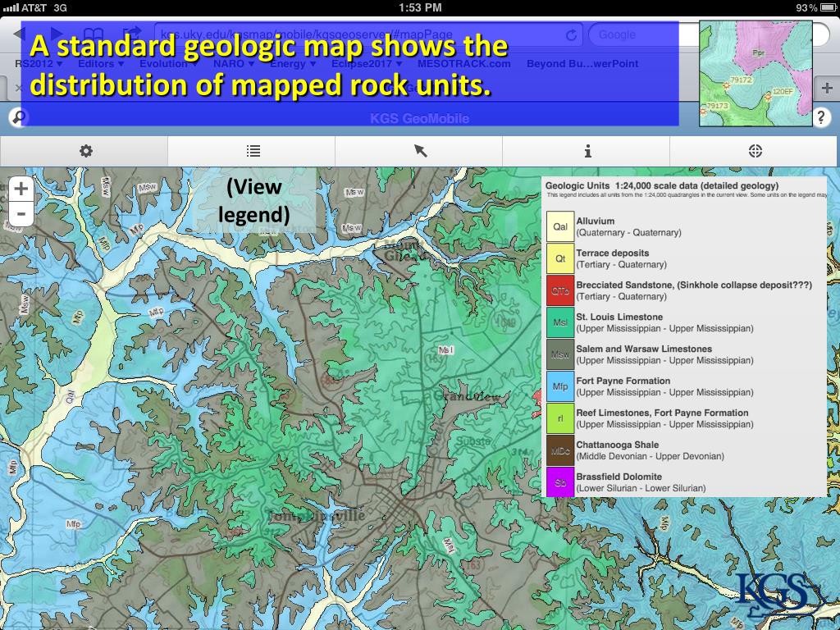
Task: Open the help question mark
Action: pyautogui.click(x=821, y=116)
